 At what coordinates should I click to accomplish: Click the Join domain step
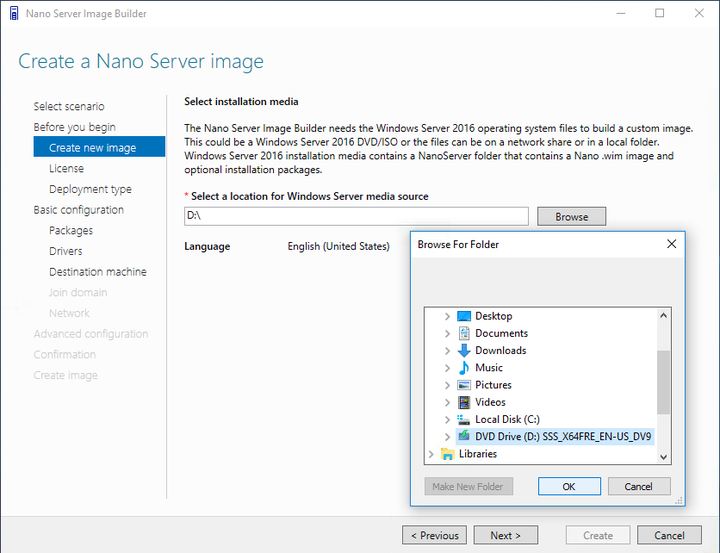[78, 293]
